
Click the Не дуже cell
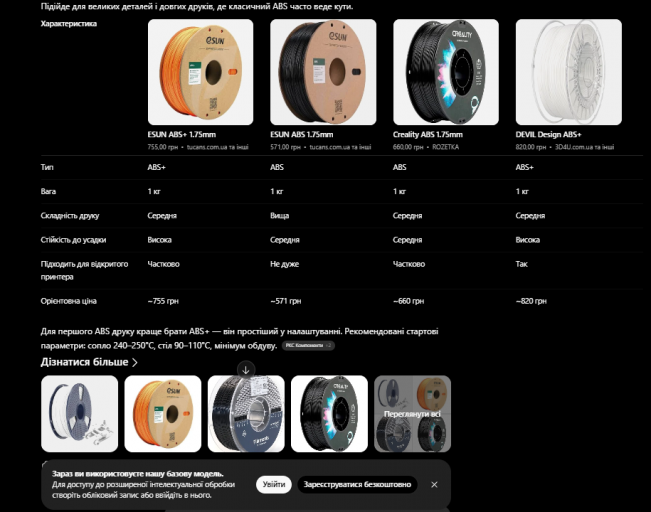(x=284, y=264)
